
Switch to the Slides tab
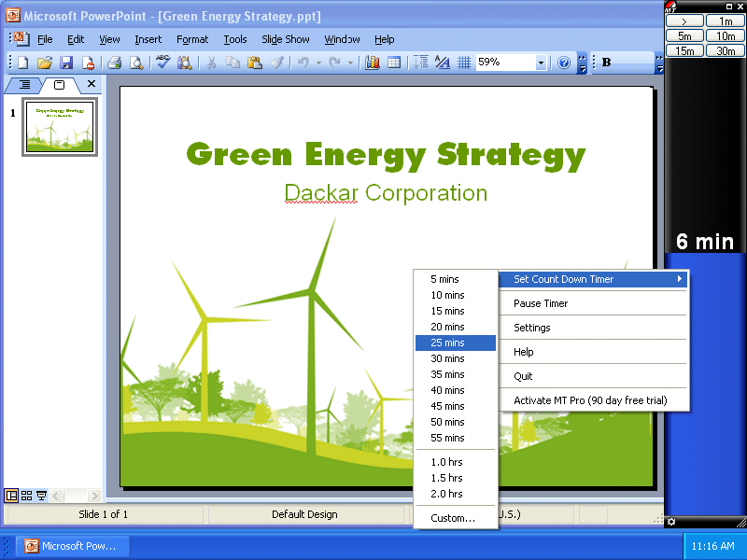(x=59, y=85)
